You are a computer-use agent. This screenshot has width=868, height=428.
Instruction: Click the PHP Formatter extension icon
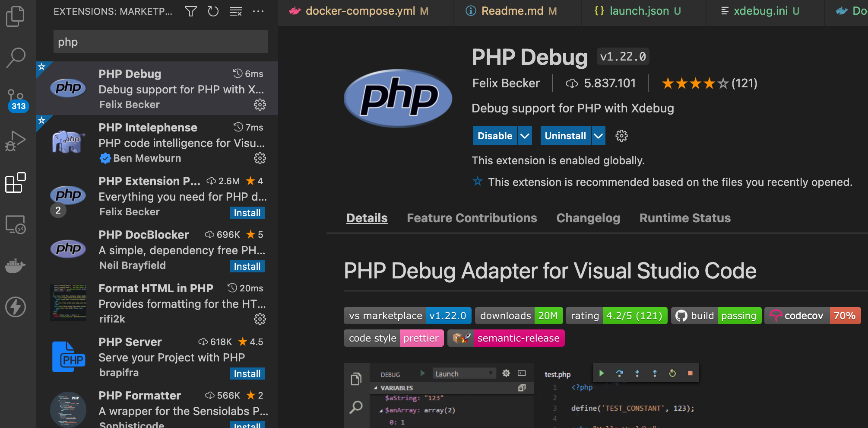pos(68,409)
